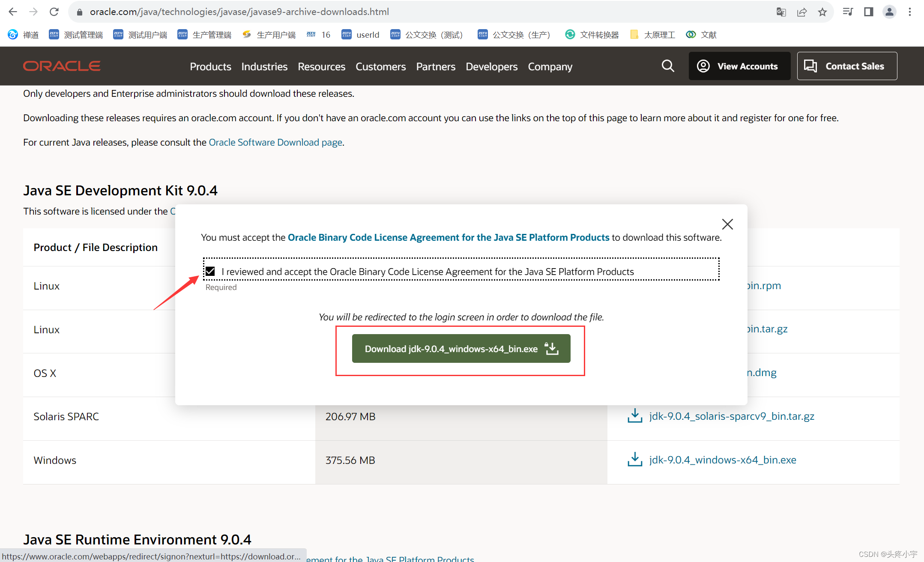
Task: Open the Oracle Binary Code License Agreement link
Action: 448,237
